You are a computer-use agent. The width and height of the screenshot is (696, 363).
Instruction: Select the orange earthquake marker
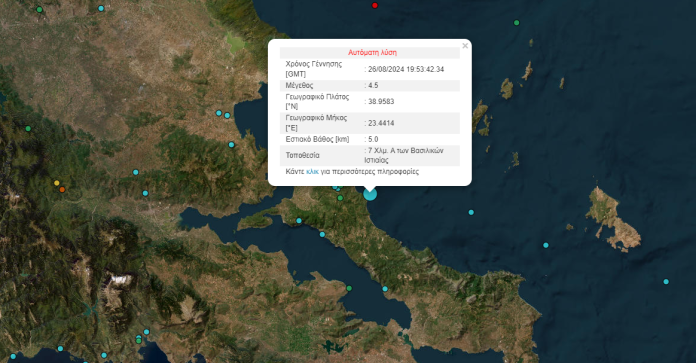click(62, 189)
